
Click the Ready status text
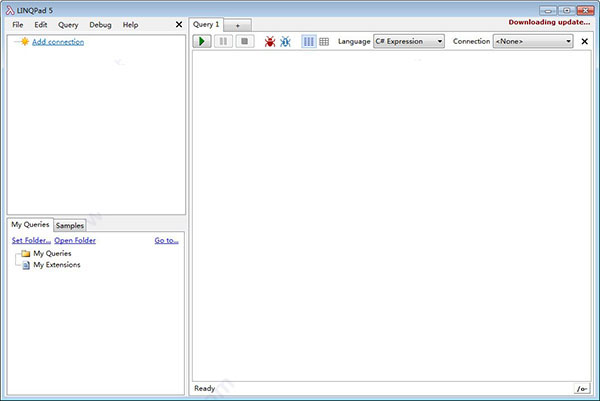(x=205, y=388)
